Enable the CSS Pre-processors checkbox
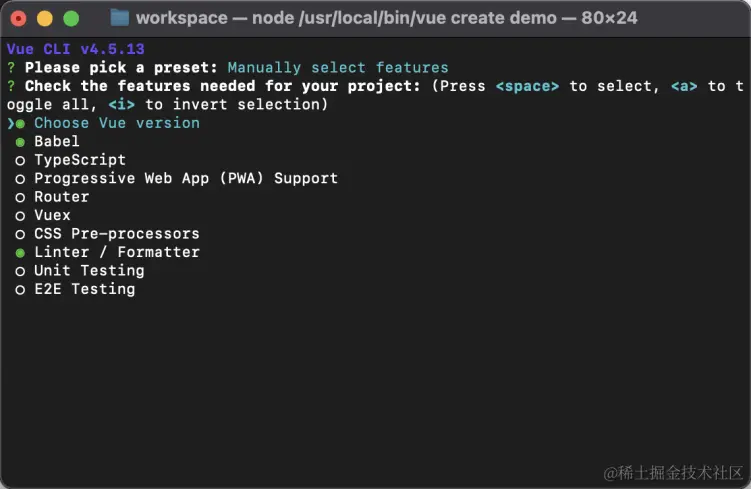The height and width of the screenshot is (489, 751). tap(20, 234)
